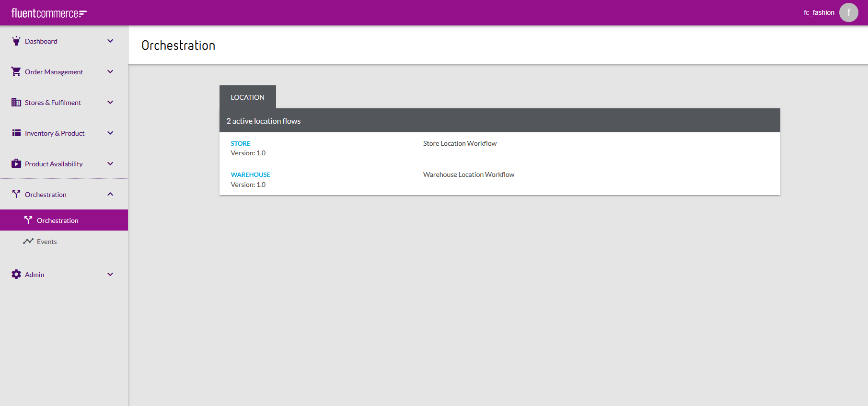The width and height of the screenshot is (868, 406).
Task: Click the Fluent Commerce logo
Action: [x=49, y=13]
